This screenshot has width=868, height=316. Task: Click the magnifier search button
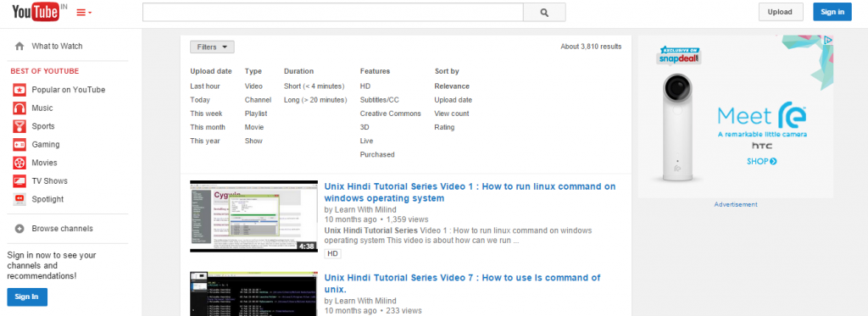pyautogui.click(x=544, y=12)
